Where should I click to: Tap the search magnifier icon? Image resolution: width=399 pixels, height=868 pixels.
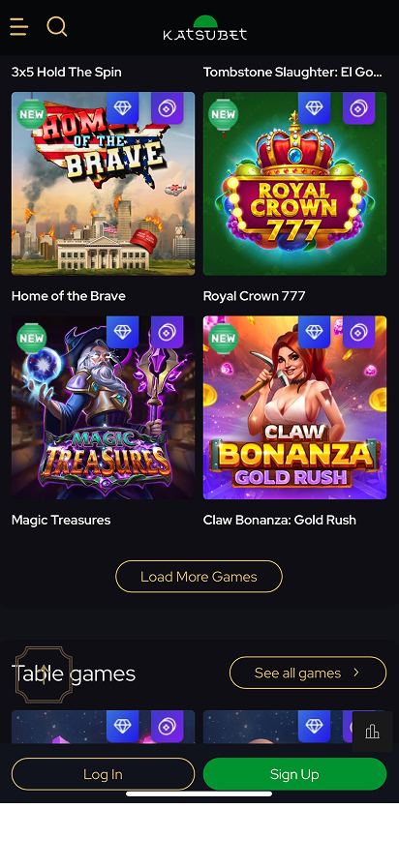pyautogui.click(x=56, y=26)
